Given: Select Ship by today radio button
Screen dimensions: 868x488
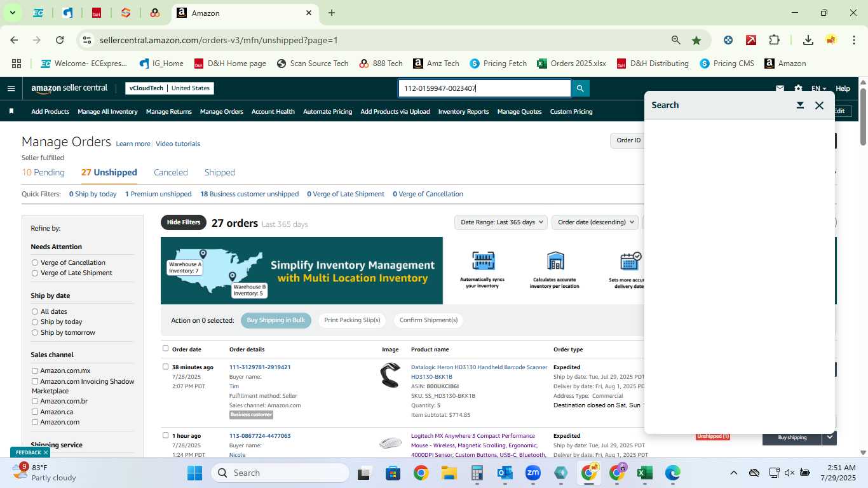Looking at the screenshot, I should tap(35, 322).
